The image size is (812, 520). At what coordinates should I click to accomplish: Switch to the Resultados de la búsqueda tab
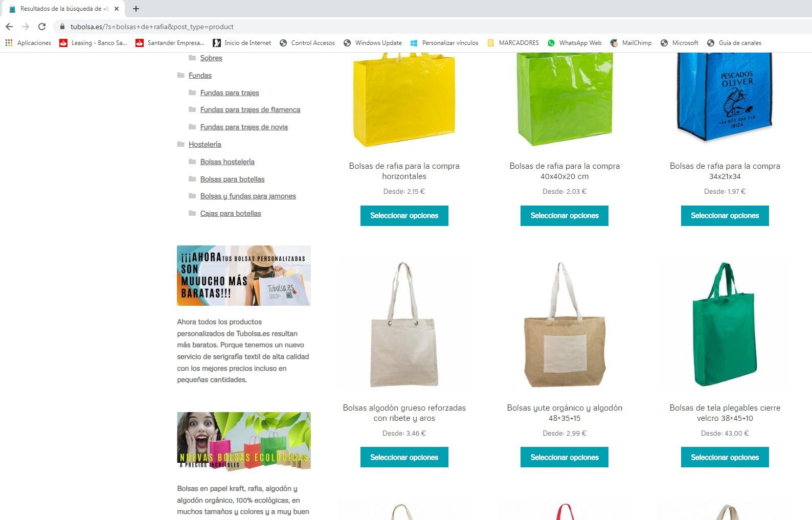point(63,9)
